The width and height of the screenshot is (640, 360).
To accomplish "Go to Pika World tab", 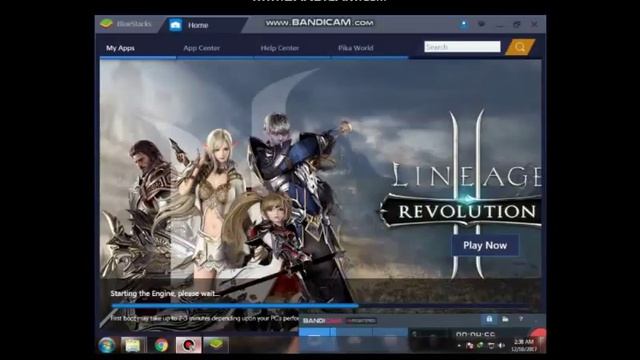I will tap(356, 48).
